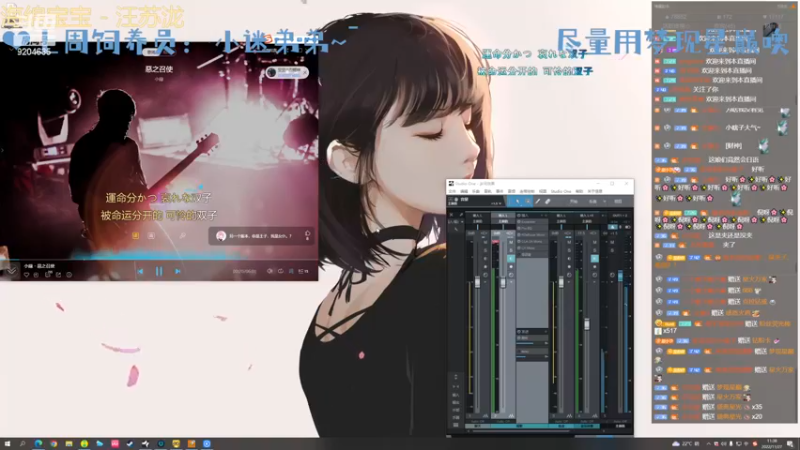Image resolution: width=800 pixels, height=450 pixels.
Task: Open the notification center in system tray
Action: [790, 444]
